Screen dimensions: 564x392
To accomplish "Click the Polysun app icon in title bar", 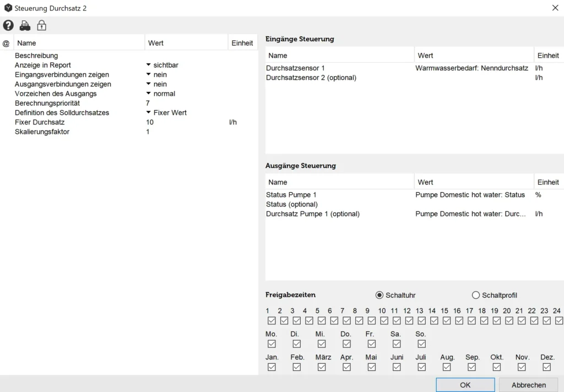I will (8, 8).
